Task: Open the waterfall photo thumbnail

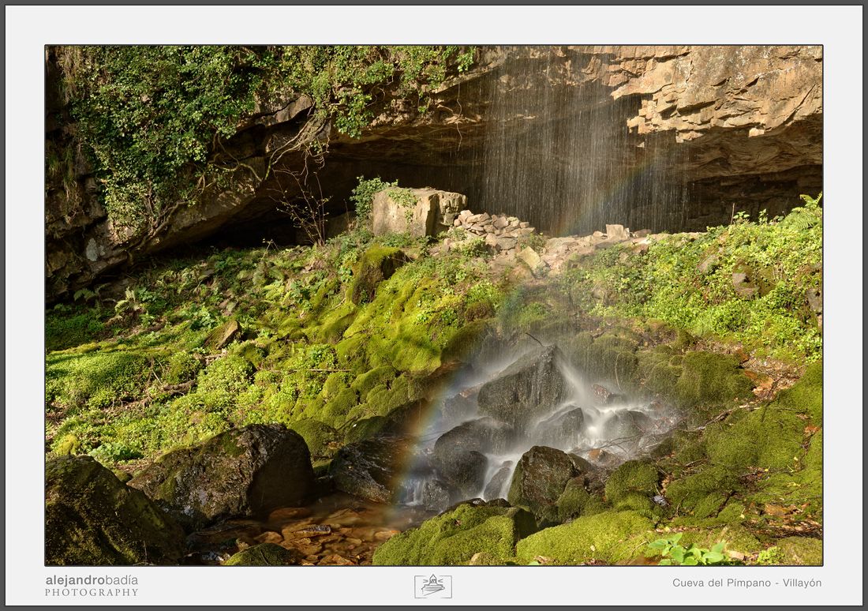Action: pyautogui.click(x=434, y=305)
